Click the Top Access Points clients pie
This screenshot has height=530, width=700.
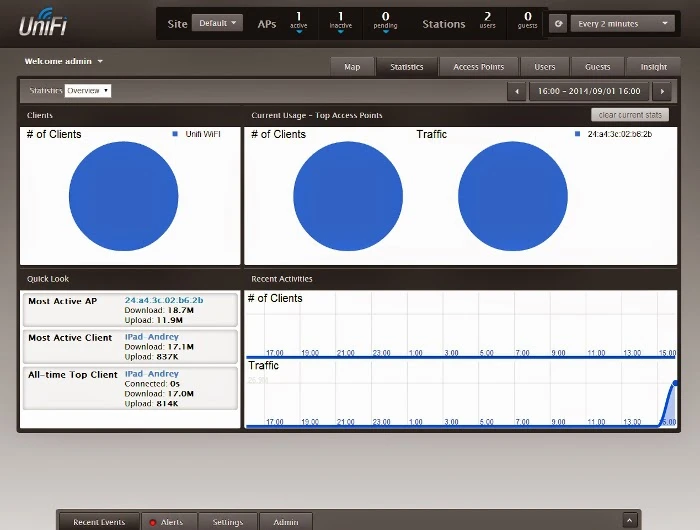tap(348, 196)
